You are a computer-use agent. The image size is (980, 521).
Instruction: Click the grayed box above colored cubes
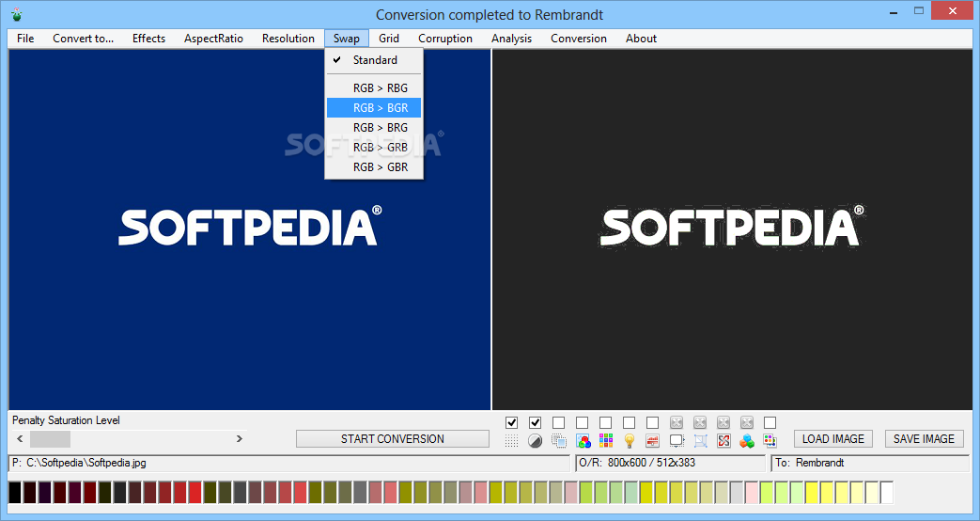pos(747,423)
